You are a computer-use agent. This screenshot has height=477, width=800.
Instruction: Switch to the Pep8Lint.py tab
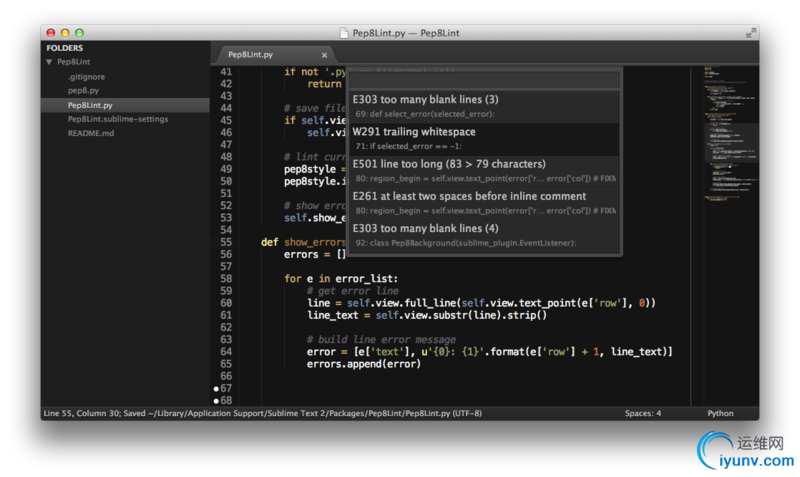[x=250, y=54]
